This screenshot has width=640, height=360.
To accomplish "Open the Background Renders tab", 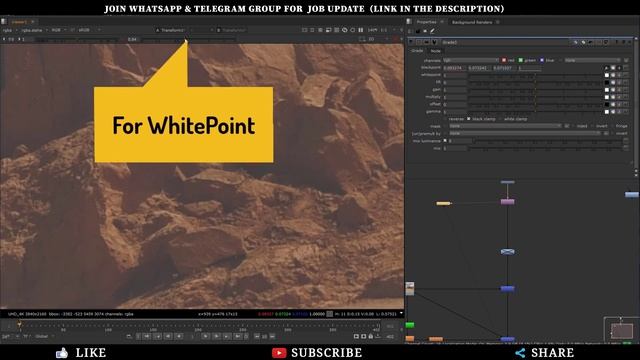I will (472, 22).
